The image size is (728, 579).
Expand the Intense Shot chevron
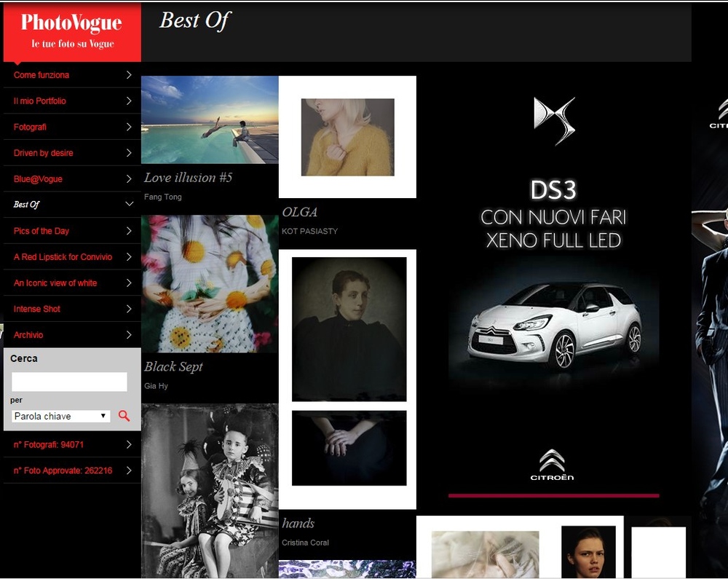[x=129, y=309]
